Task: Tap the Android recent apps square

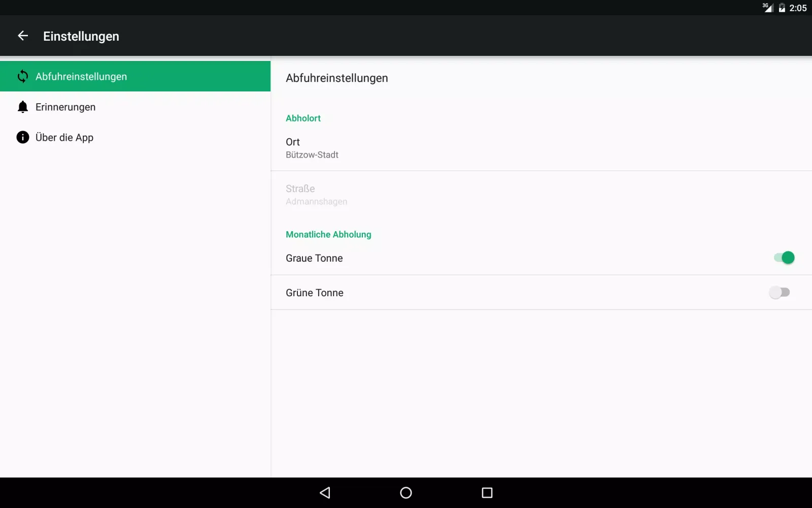Action: 487,492
